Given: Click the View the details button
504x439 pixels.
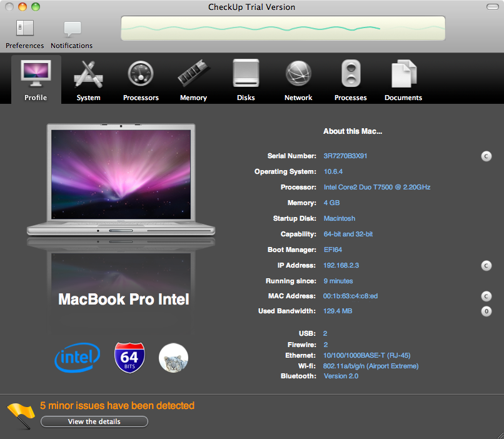Looking at the screenshot, I should click(x=94, y=421).
